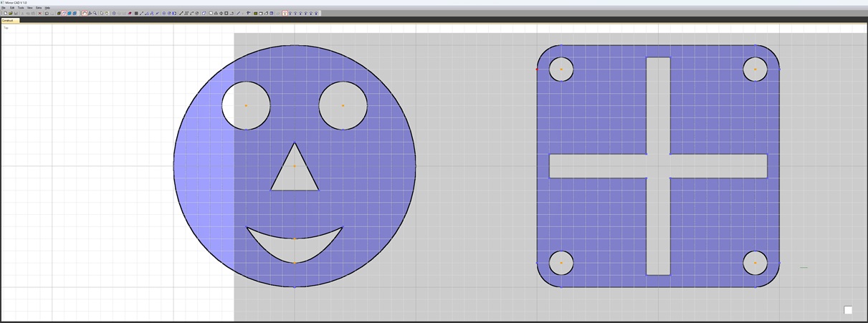This screenshot has width=868, height=323.
Task: Select the red eraser tool
Action: (x=130, y=13)
